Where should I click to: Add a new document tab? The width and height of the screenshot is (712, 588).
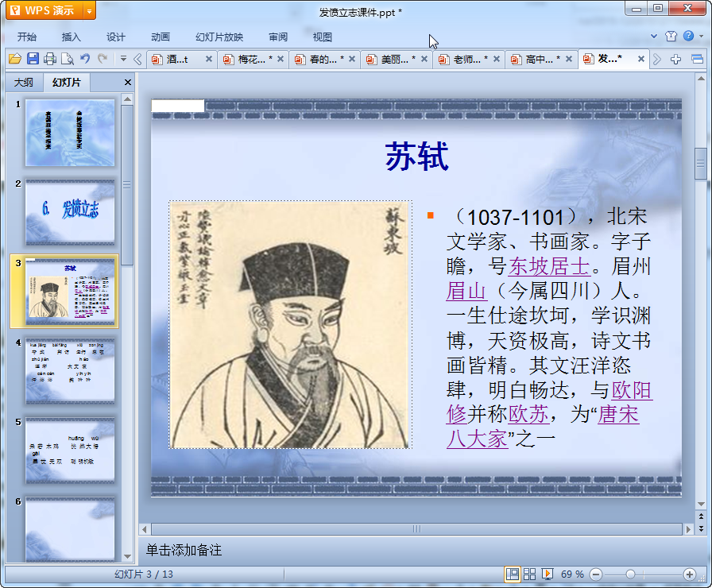point(675,59)
